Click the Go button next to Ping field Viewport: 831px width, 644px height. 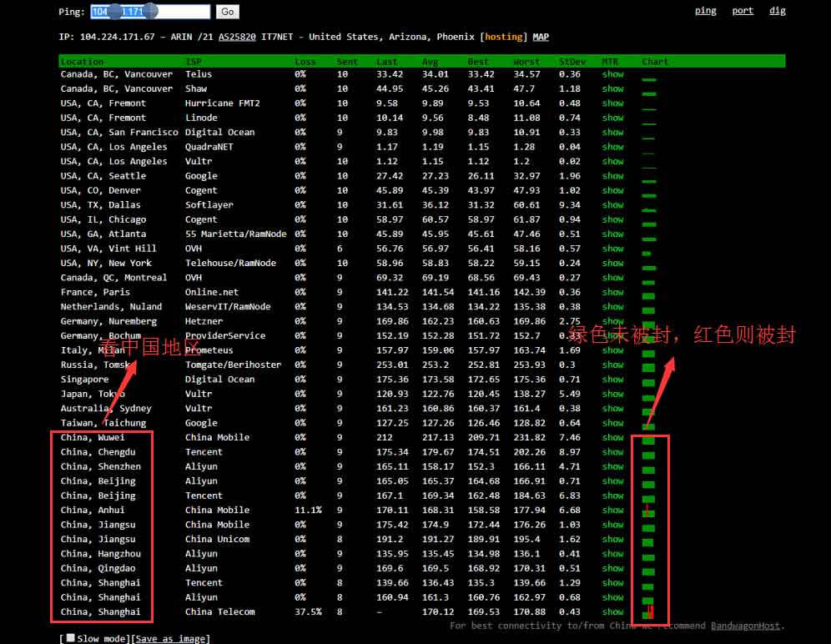pos(228,12)
